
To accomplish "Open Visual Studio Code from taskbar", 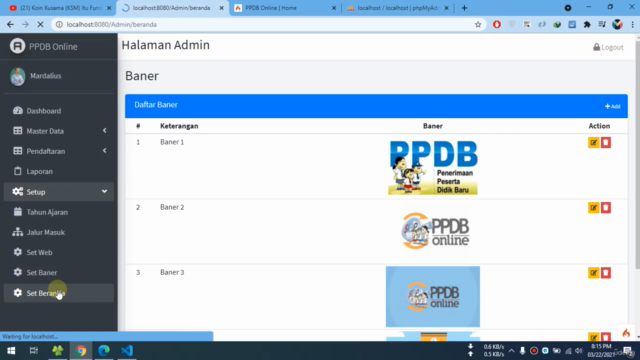I will point(127,351).
